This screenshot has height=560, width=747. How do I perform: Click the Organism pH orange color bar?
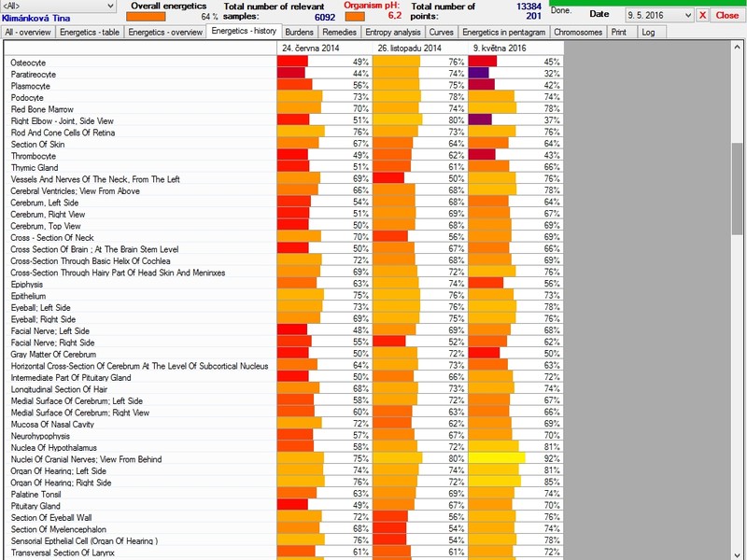(x=355, y=17)
